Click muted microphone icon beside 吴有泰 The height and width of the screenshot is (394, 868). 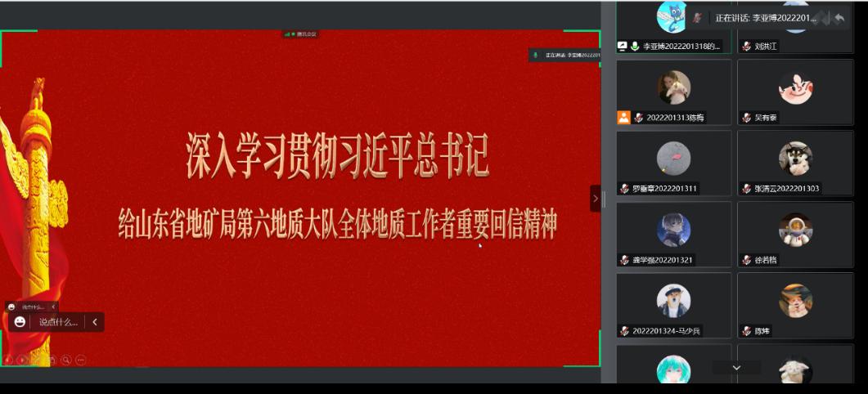pos(746,118)
